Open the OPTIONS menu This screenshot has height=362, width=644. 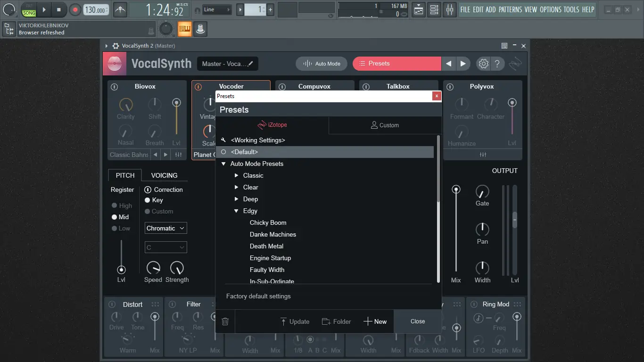pyautogui.click(x=551, y=9)
